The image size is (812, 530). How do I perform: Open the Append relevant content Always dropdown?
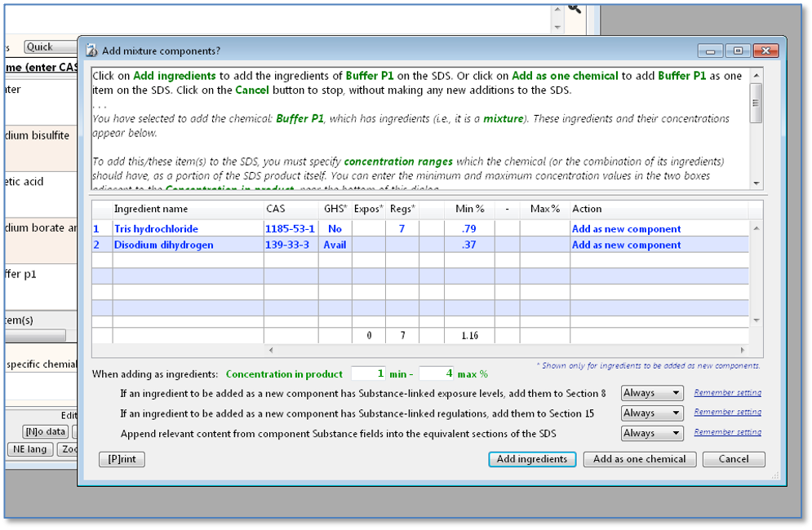pyautogui.click(x=652, y=433)
